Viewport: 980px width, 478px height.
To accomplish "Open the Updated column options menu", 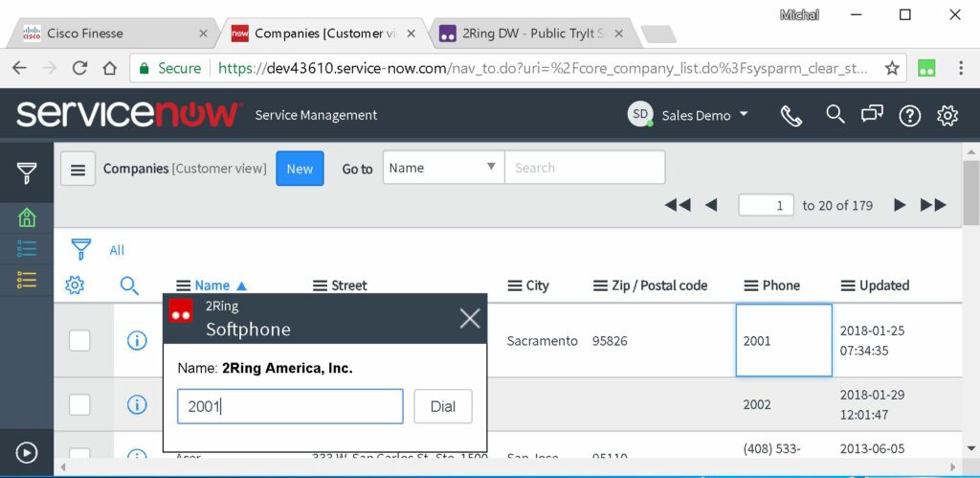I will click(x=848, y=285).
